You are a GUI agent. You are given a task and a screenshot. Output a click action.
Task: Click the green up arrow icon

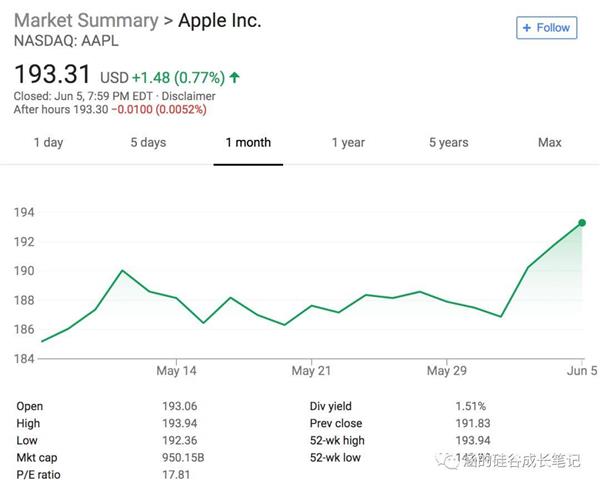234,77
